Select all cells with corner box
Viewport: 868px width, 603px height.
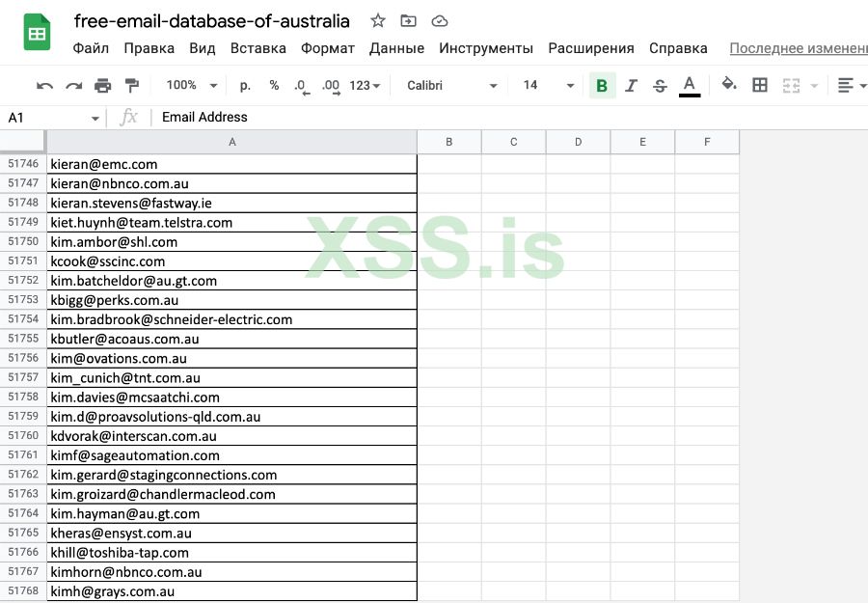coord(22,142)
